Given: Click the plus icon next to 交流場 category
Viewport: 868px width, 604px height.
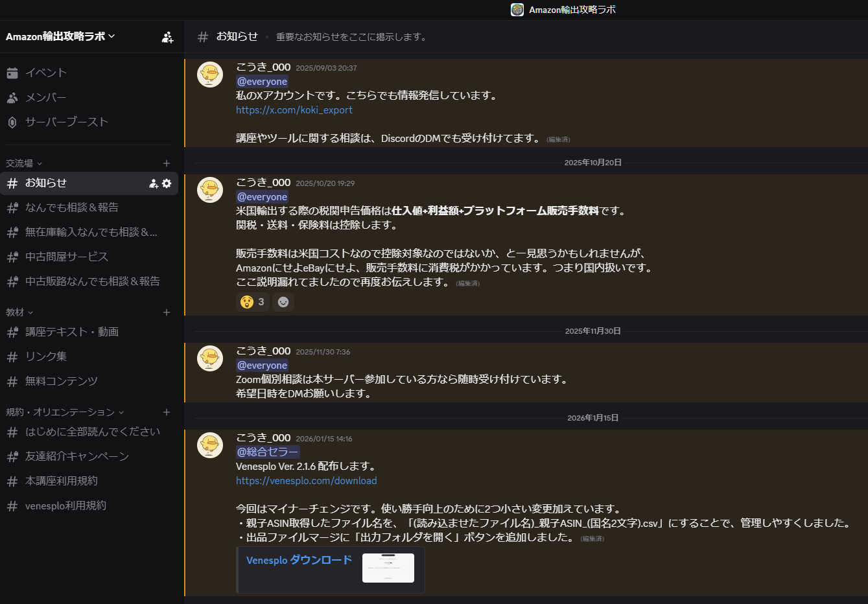Looking at the screenshot, I should click(x=167, y=163).
